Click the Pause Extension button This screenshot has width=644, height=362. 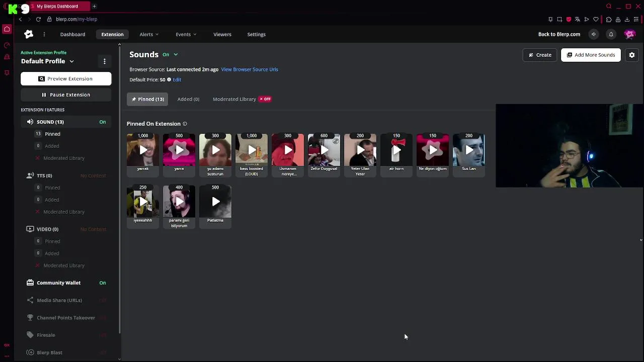click(66, 95)
